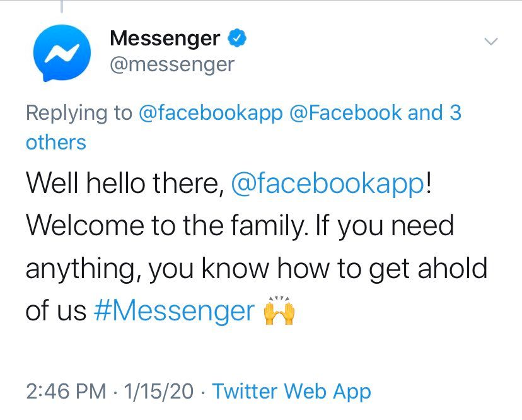Expand the tweet options chevron
This screenshot has height=420, width=522.
pyautogui.click(x=490, y=42)
